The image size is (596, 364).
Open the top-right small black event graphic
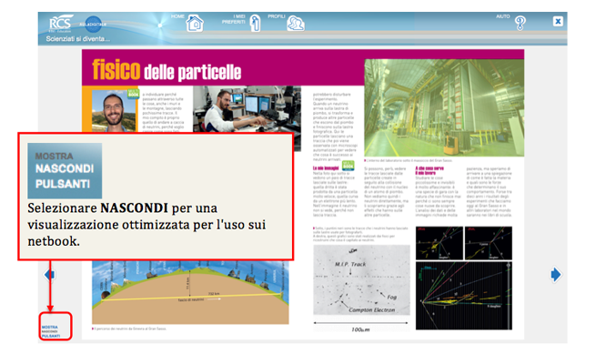(489, 243)
